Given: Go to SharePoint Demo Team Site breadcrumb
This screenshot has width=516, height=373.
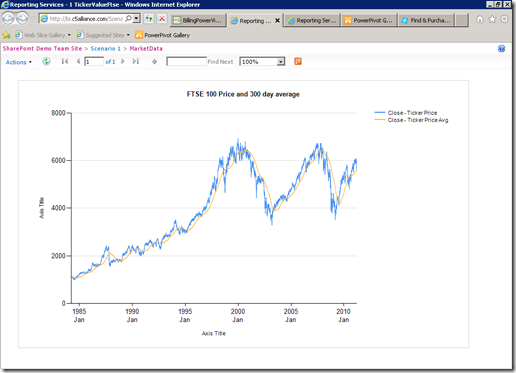Looking at the screenshot, I should 42,49.
